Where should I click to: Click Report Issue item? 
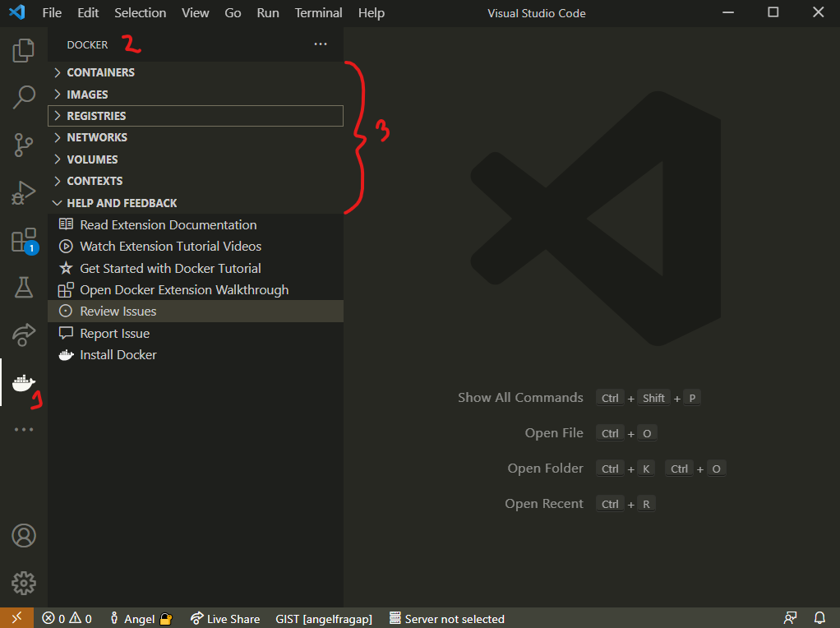coord(196,333)
